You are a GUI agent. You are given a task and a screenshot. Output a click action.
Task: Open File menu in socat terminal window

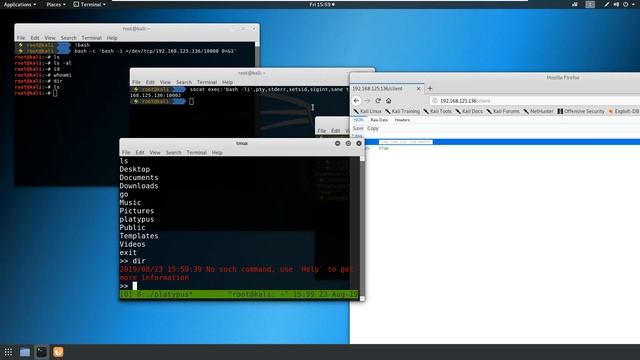point(136,82)
